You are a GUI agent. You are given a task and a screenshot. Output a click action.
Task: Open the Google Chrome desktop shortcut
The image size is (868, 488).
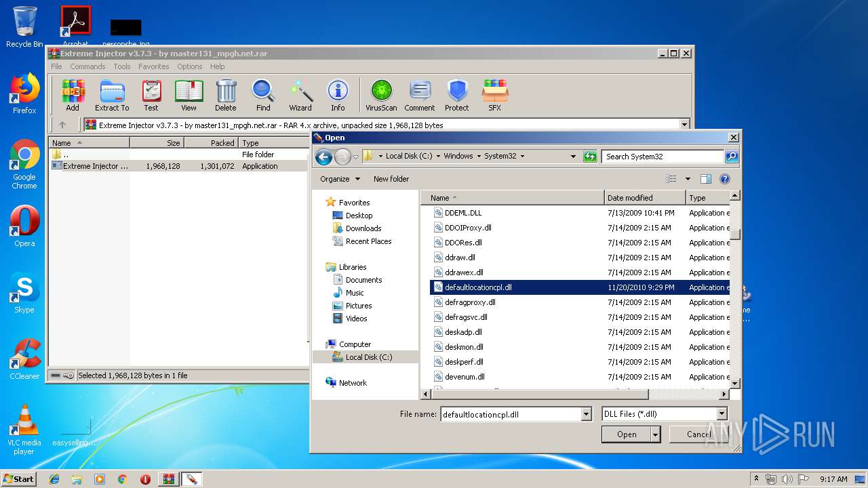pyautogui.click(x=24, y=165)
